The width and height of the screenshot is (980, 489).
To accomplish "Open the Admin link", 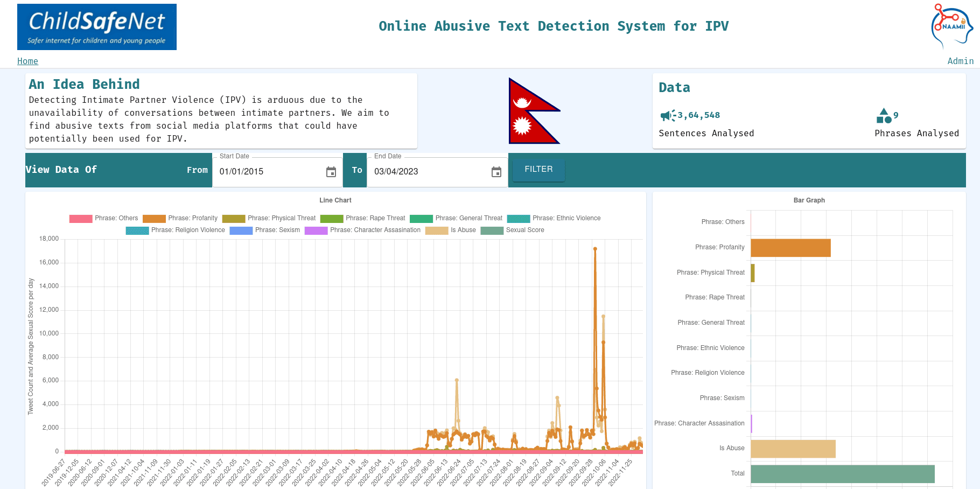I will (960, 61).
